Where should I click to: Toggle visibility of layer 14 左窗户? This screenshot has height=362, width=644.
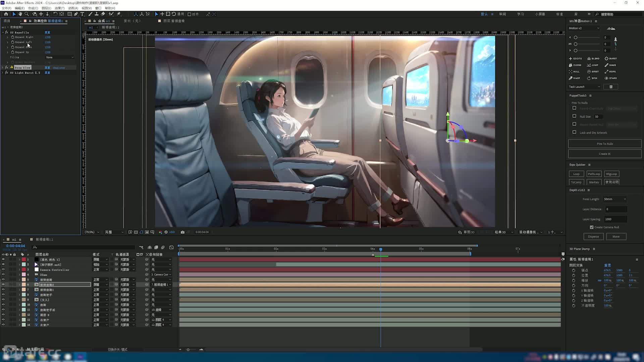(x=3, y=325)
